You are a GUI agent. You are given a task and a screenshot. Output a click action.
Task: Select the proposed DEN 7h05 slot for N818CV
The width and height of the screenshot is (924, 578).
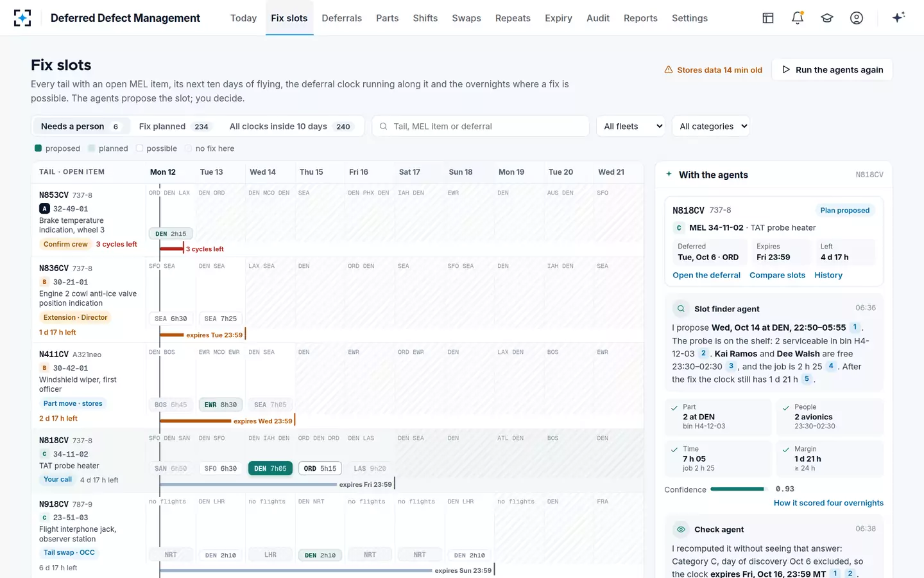270,469
